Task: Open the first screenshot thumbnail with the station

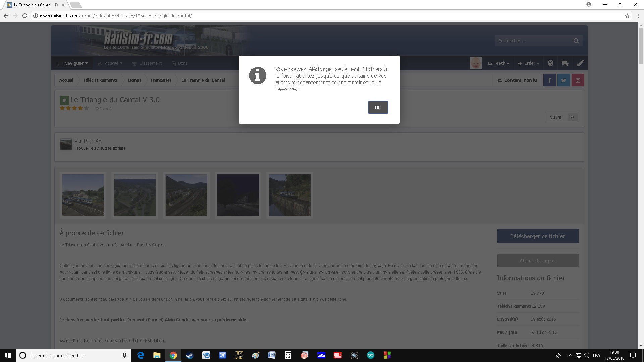Action: click(x=83, y=195)
